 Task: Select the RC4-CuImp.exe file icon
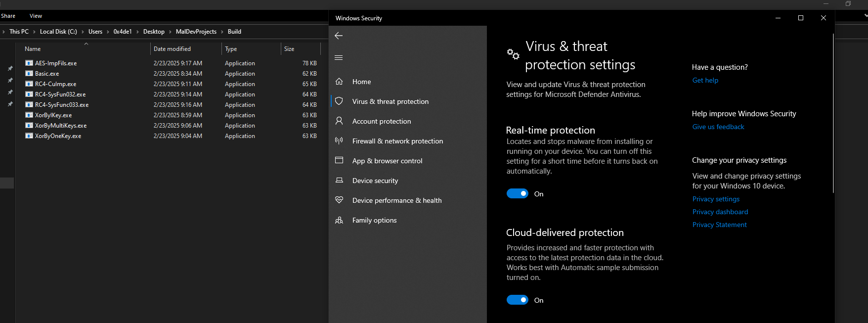(x=29, y=84)
